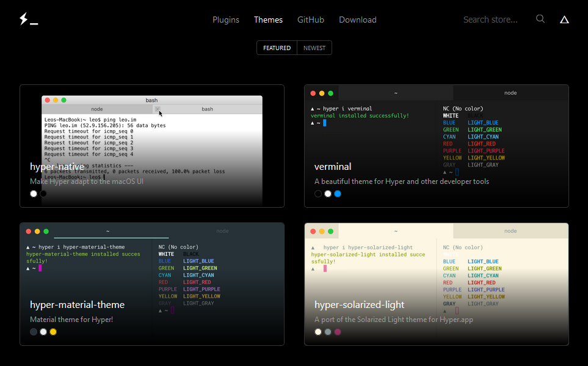Open the Themes page
This screenshot has width=588, height=366.
click(268, 20)
